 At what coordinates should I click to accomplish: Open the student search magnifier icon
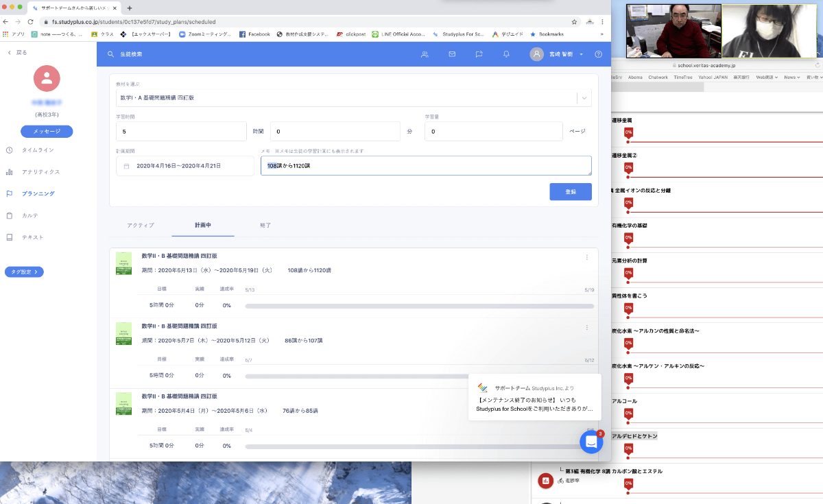pyautogui.click(x=110, y=54)
